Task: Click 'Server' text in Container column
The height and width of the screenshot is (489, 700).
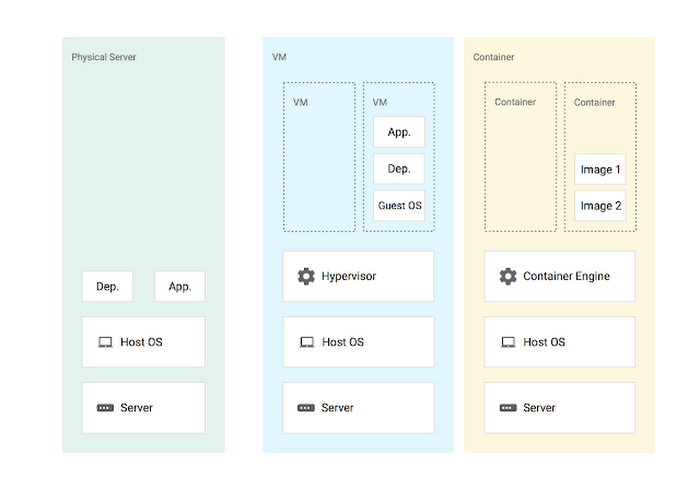Action: (x=539, y=408)
